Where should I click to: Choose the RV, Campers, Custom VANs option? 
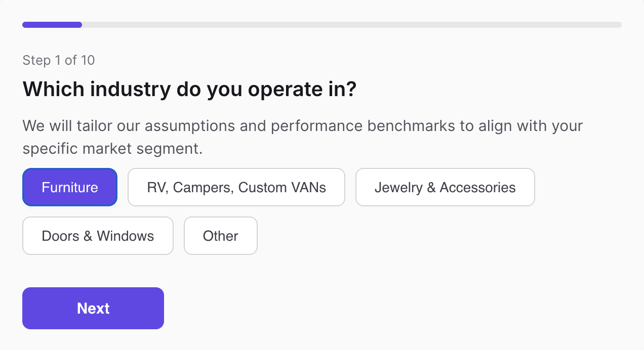pyautogui.click(x=236, y=187)
